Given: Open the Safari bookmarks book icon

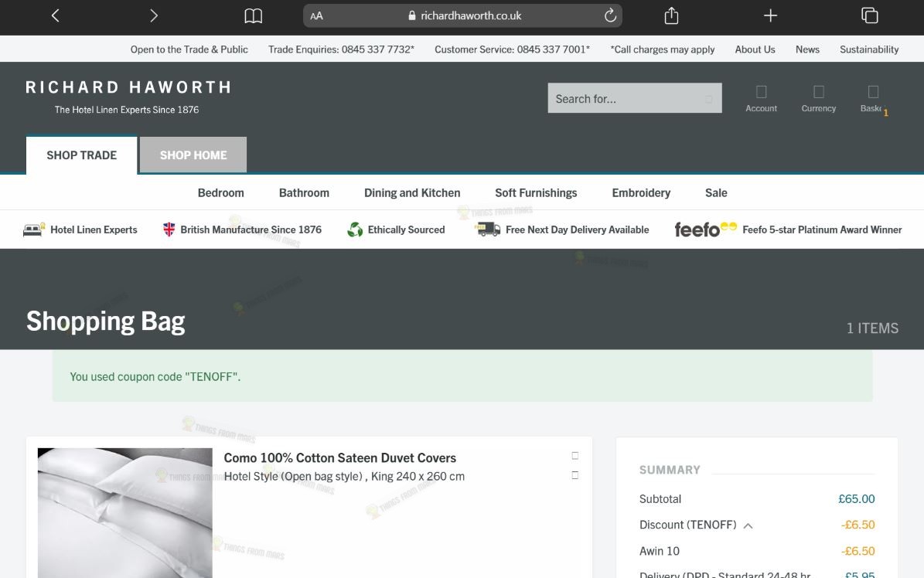Looking at the screenshot, I should point(254,16).
